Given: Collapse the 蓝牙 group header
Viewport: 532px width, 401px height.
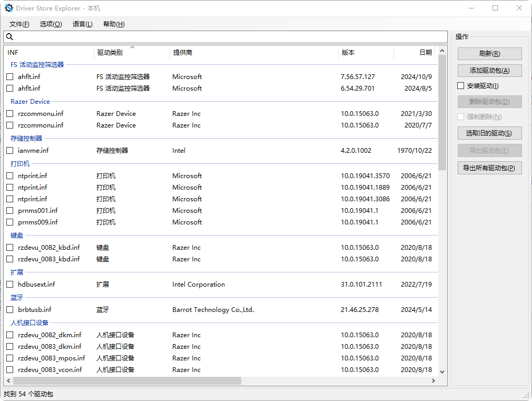Looking at the screenshot, I should coord(17,297).
